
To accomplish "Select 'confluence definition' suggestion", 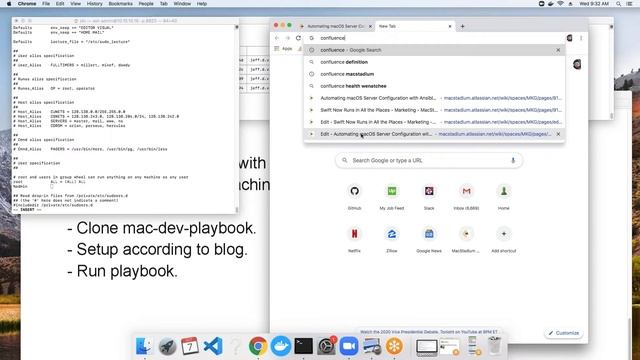I will coord(434,62).
